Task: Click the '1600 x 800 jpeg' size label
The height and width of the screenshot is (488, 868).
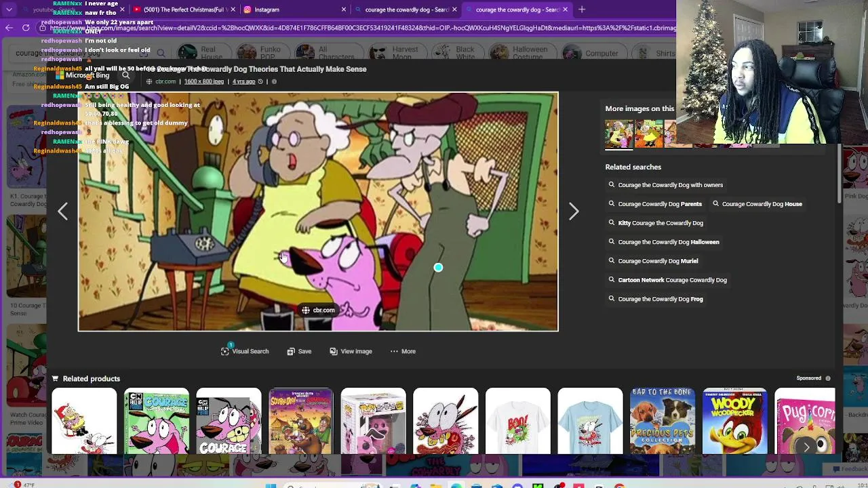Action: click(x=203, y=81)
